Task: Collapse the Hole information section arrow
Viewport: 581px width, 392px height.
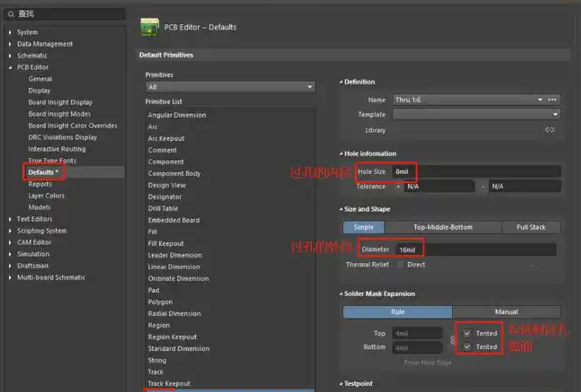Action: [x=341, y=154]
